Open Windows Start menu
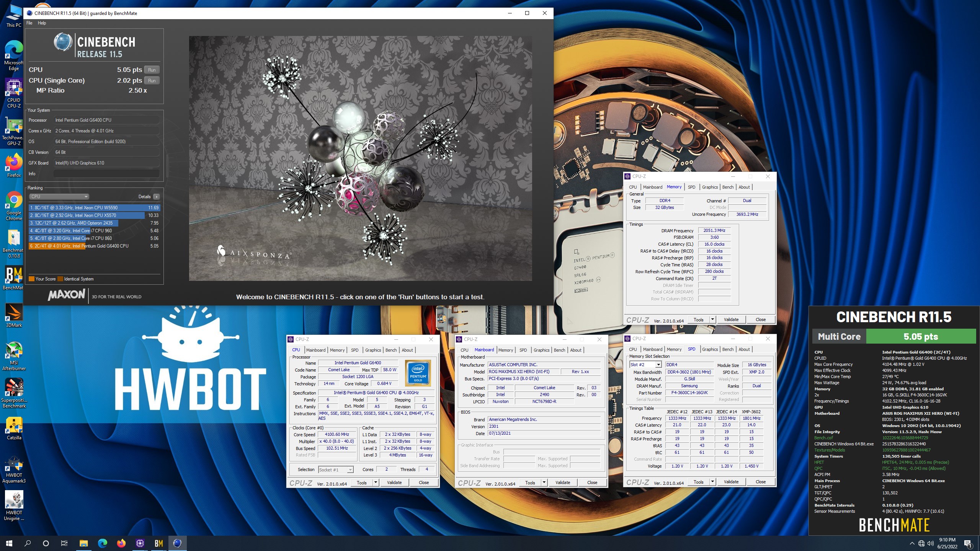The height and width of the screenshot is (551, 980). click(9, 543)
